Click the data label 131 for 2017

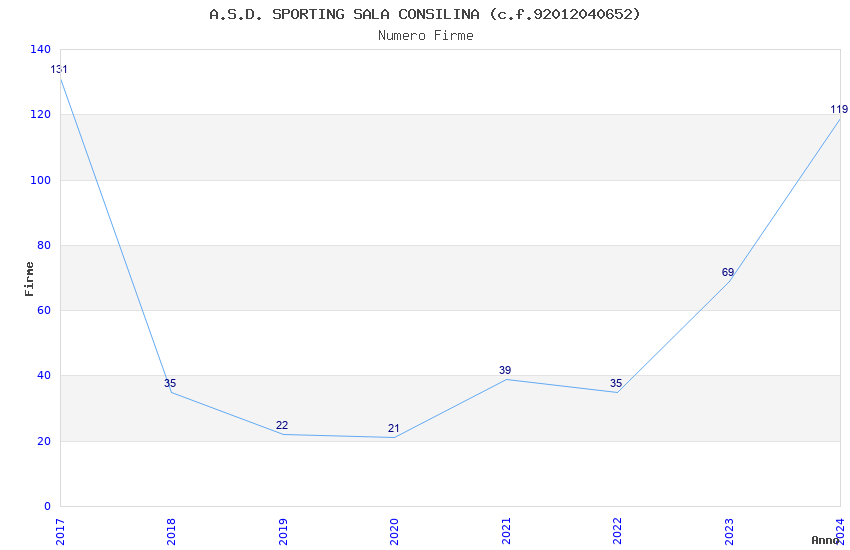pyautogui.click(x=59, y=69)
